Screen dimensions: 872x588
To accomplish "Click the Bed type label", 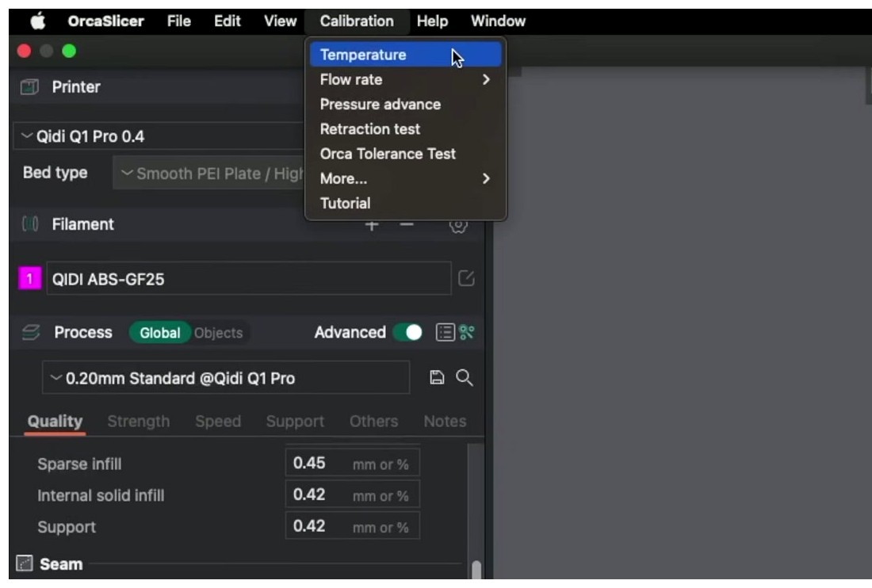I will (x=55, y=173).
